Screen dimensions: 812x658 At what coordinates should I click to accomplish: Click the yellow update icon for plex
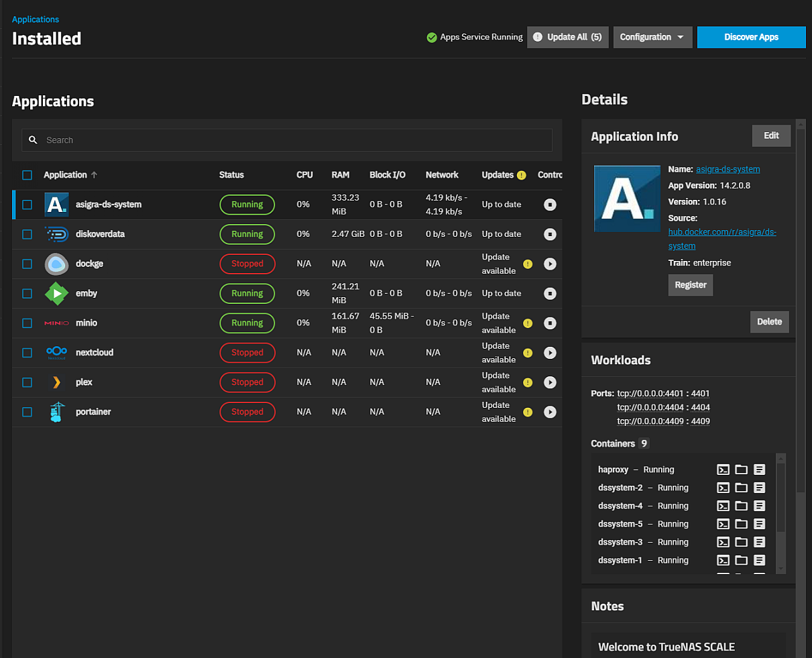[528, 382]
